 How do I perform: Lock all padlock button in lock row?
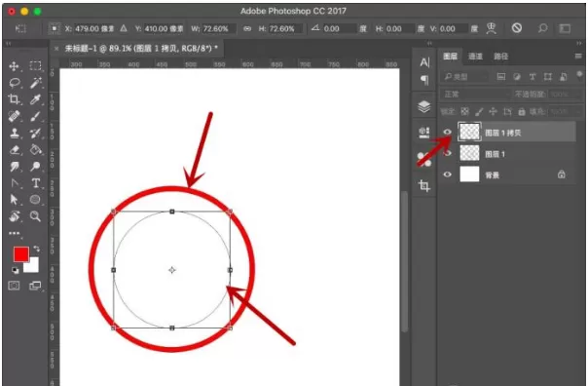tap(521, 111)
